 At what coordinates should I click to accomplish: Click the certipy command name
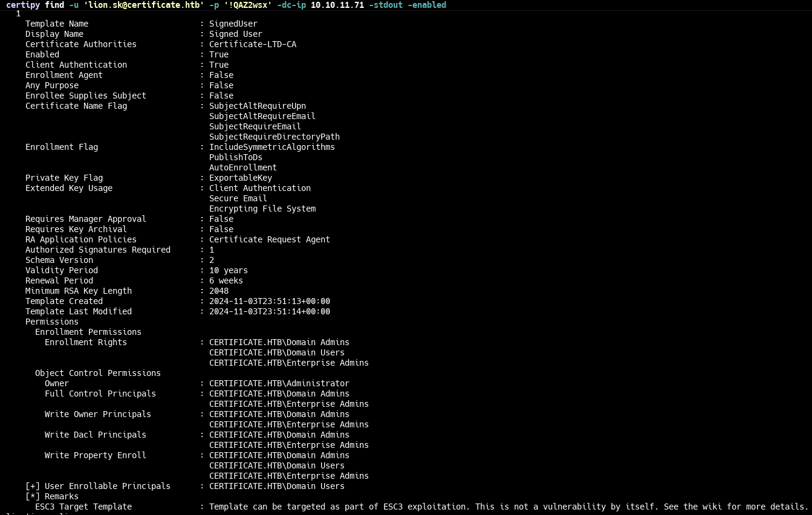tap(23, 5)
